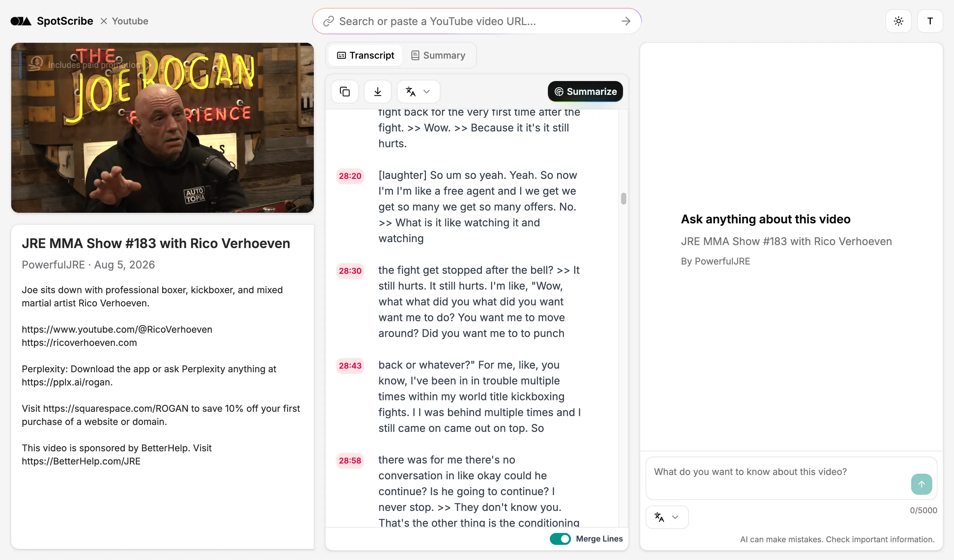Screen dimensions: 954x560
Task: Switch to the Transcript tab
Action: click(x=365, y=55)
